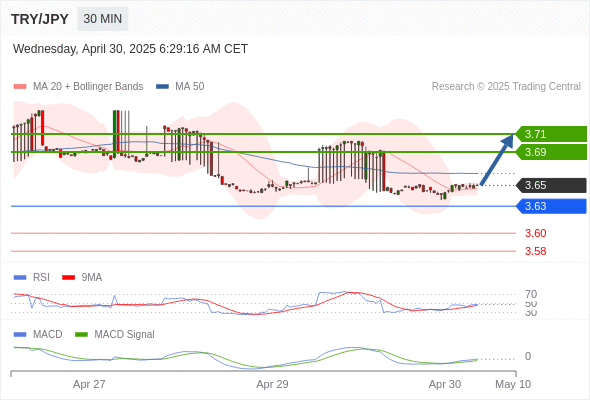Image resolution: width=590 pixels, height=400 pixels.
Task: Click the Apr 29 date marker
Action: [272, 384]
